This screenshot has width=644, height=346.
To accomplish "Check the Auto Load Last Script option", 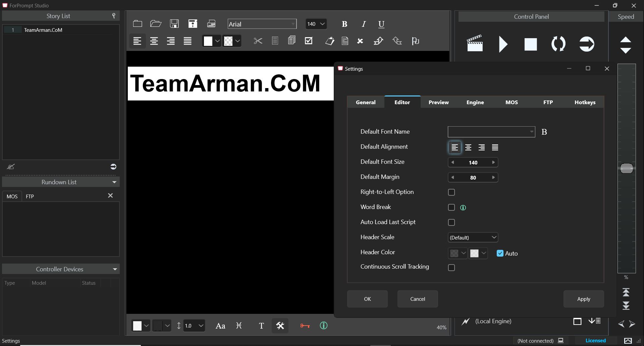I will click(451, 222).
